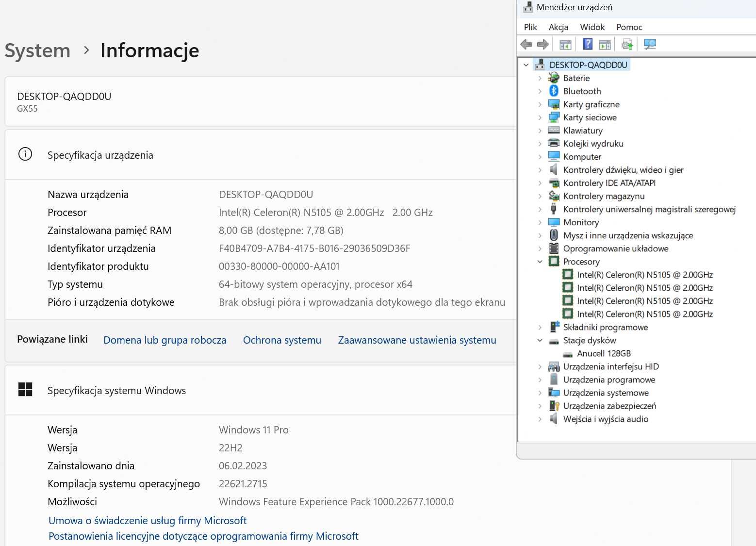Click the Monitory icon
The width and height of the screenshot is (756, 546).
click(x=554, y=222)
